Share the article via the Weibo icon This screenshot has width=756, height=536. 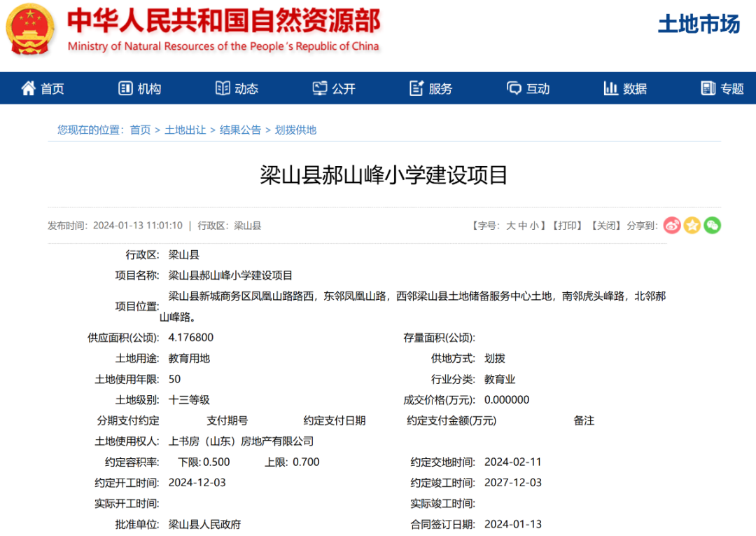(672, 225)
